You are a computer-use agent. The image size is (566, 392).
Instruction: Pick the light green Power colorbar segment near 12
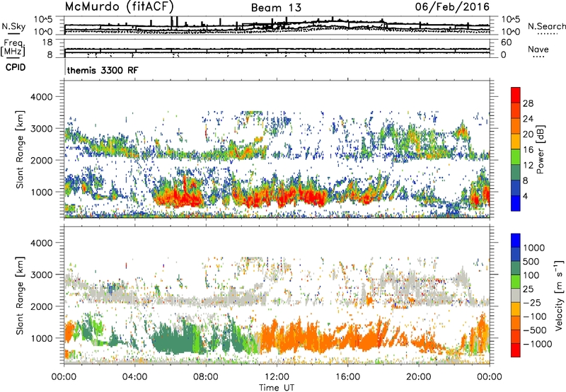coord(516,157)
